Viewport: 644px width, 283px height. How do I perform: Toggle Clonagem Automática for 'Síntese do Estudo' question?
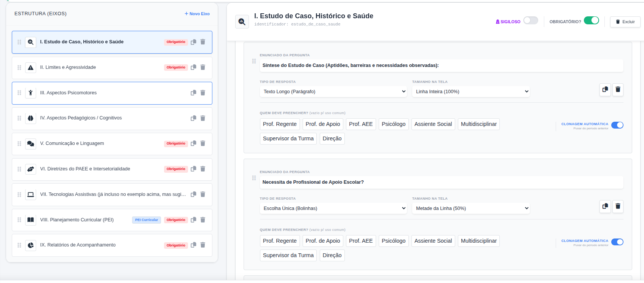pyautogui.click(x=617, y=125)
